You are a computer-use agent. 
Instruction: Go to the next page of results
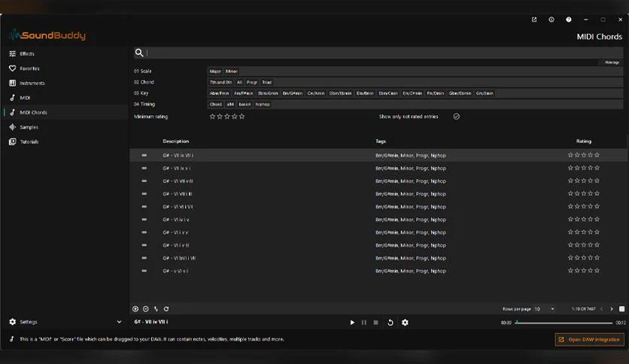click(612, 308)
